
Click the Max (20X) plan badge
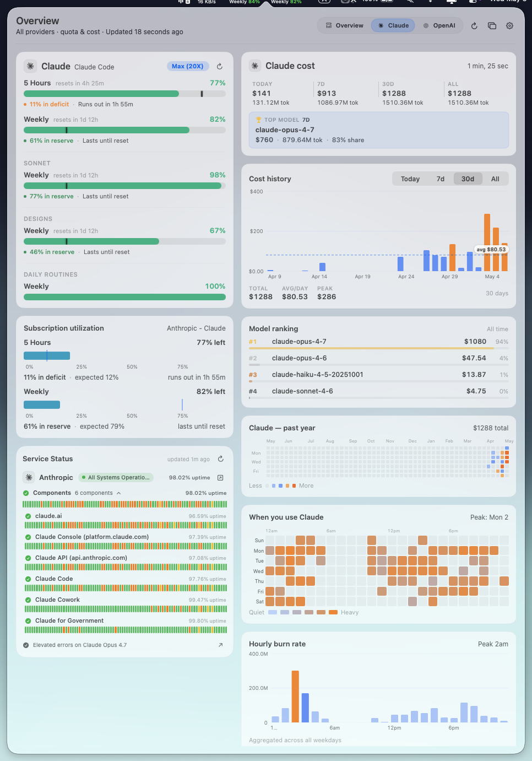click(x=188, y=66)
